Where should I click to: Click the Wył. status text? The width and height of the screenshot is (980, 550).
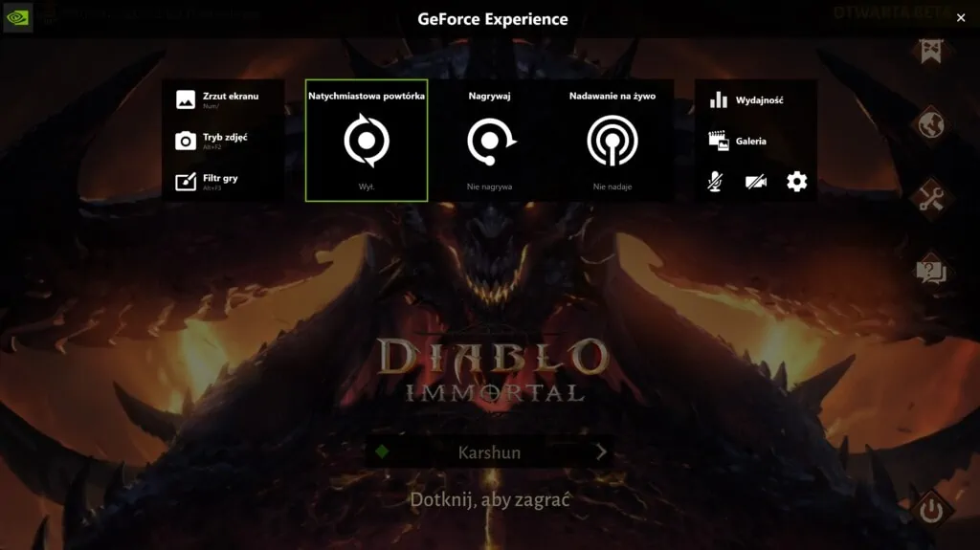point(367,187)
